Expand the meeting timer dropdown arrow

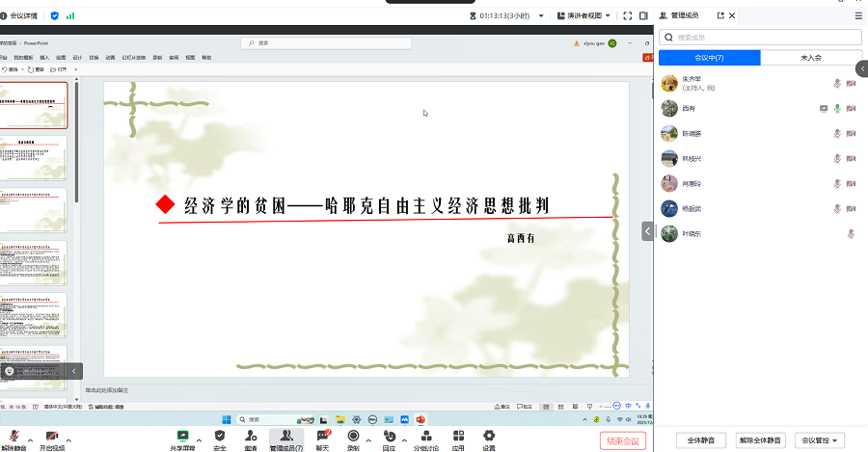pyautogui.click(x=540, y=15)
